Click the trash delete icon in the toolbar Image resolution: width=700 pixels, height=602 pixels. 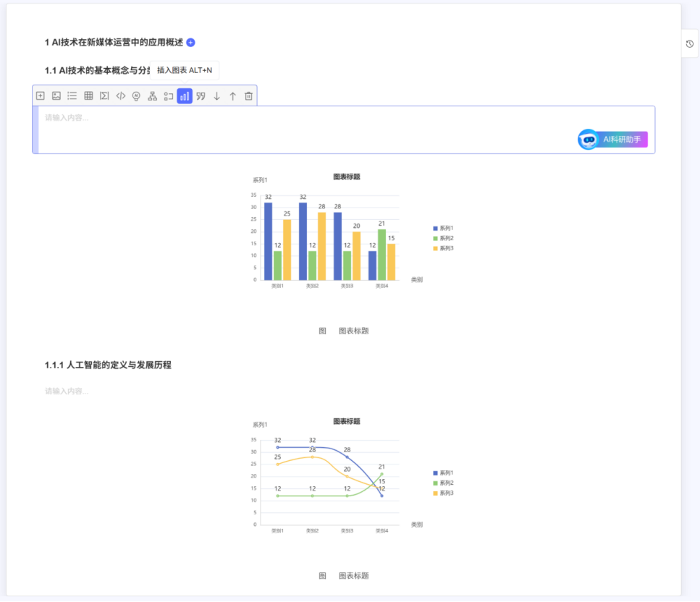249,96
